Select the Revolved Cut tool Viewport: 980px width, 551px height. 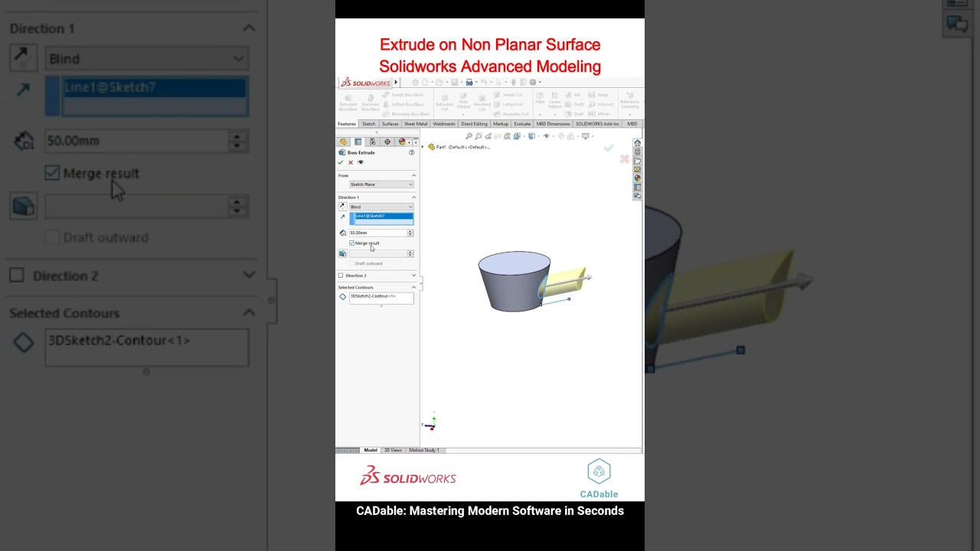482,103
